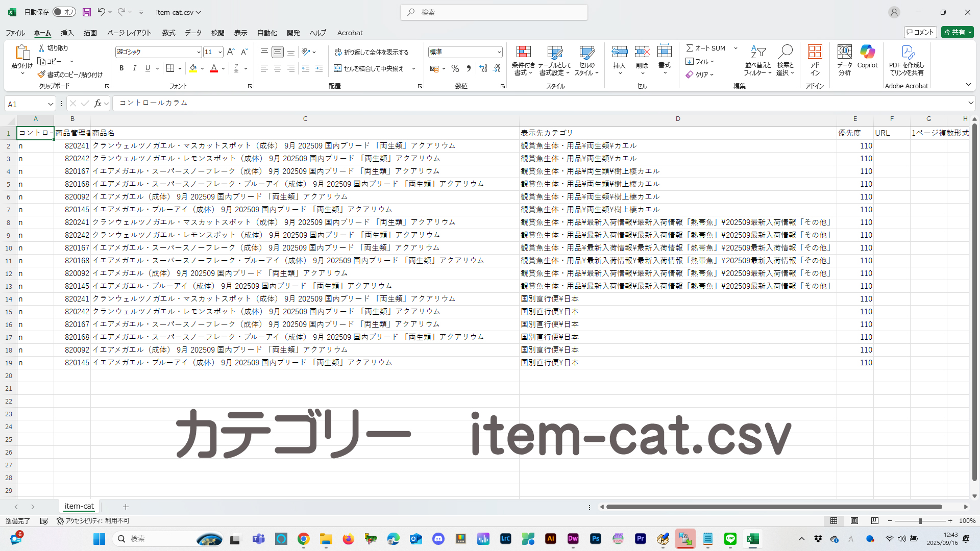This screenshot has height=551, width=980.
Task: Click the Format as Table icon
Action: pyautogui.click(x=554, y=52)
